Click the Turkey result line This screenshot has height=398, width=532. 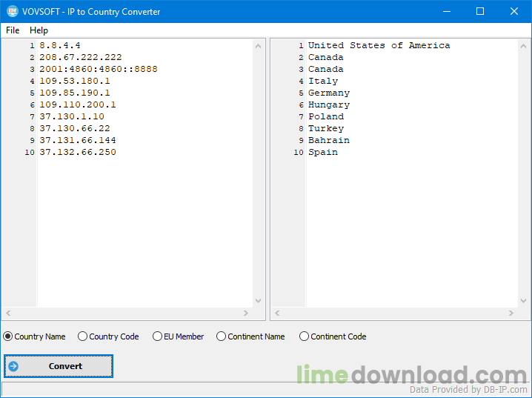click(326, 129)
